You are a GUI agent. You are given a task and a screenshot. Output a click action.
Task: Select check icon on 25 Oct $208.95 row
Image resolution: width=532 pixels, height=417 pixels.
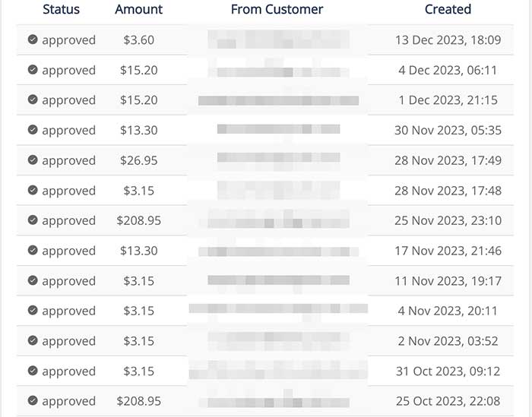pyautogui.click(x=33, y=400)
